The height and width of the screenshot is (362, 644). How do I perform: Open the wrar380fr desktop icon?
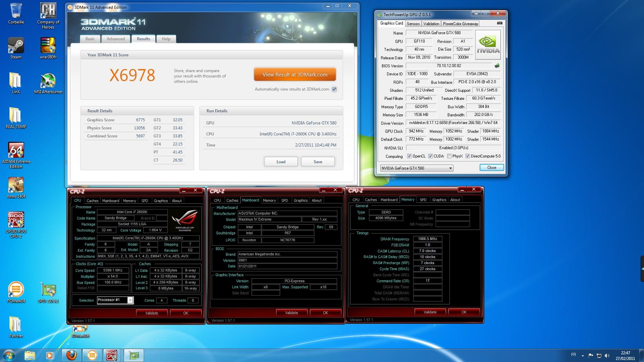(x=48, y=48)
